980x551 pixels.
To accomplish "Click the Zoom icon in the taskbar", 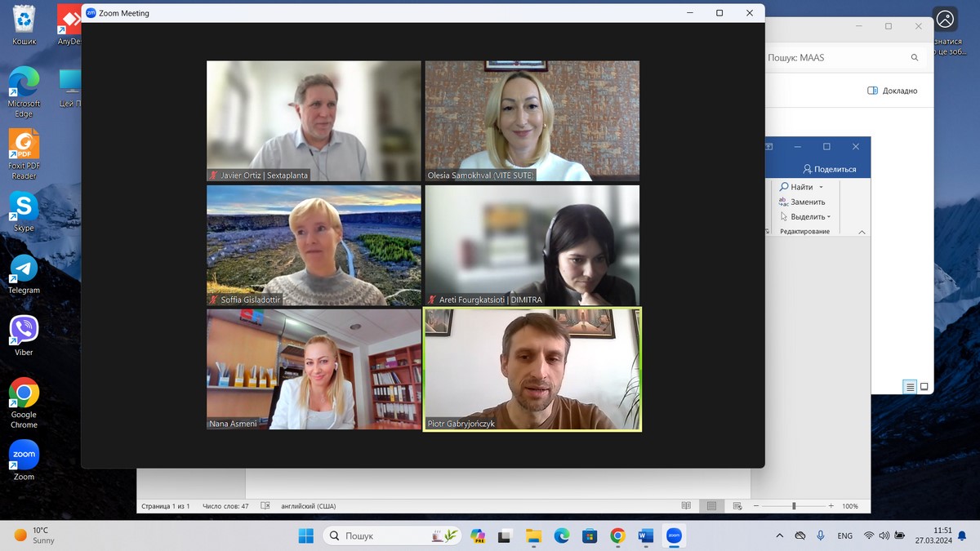I will tap(674, 535).
